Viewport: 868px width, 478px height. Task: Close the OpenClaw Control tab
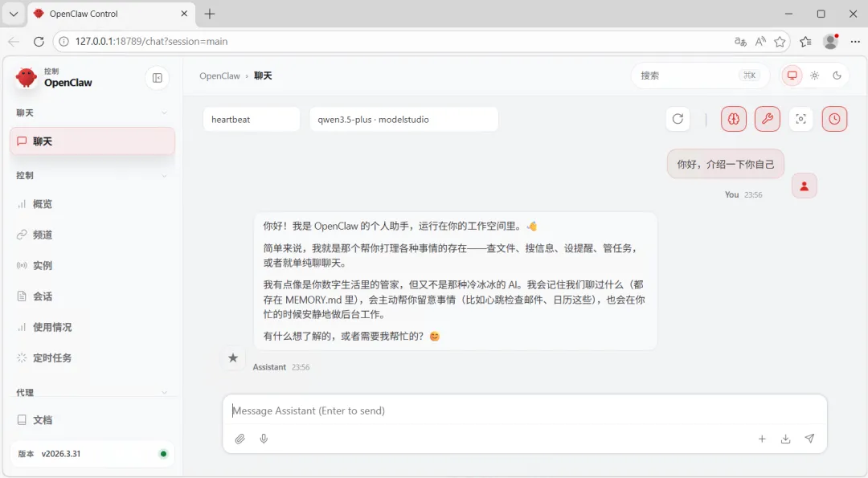click(x=184, y=14)
